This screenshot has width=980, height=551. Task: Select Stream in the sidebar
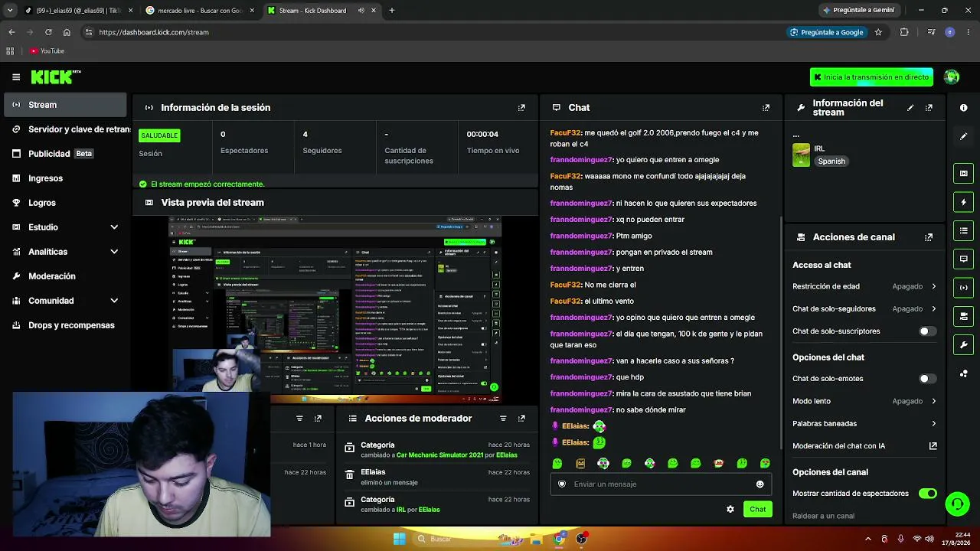[x=65, y=105]
